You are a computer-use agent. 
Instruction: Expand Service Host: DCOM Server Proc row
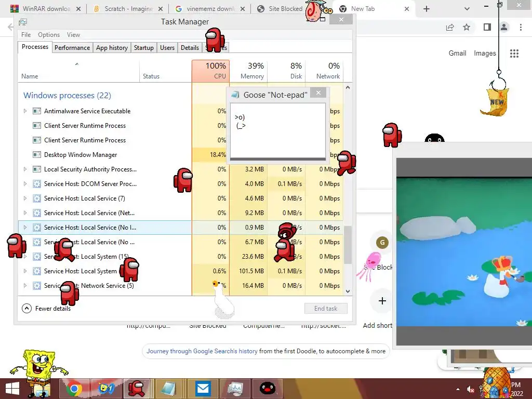pyautogui.click(x=25, y=183)
